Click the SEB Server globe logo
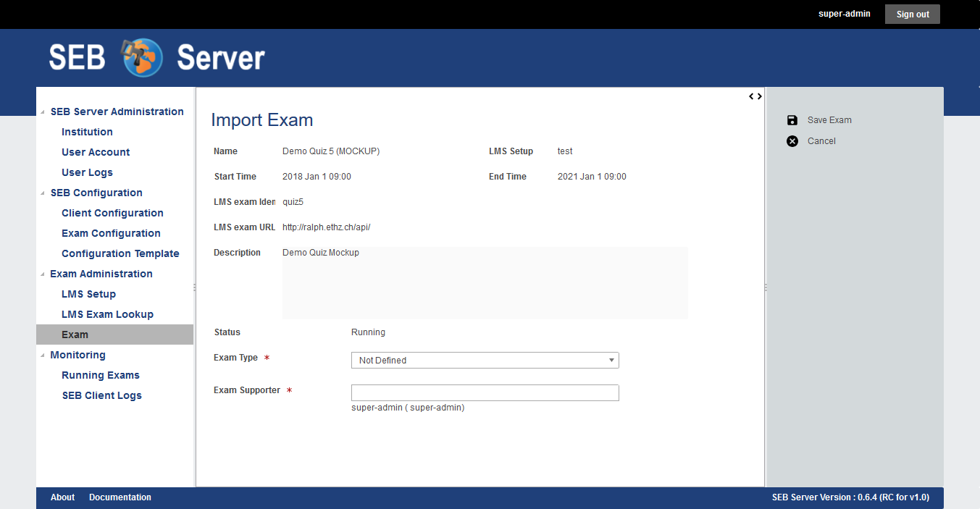Screen dimensions: 980x509 (x=142, y=58)
